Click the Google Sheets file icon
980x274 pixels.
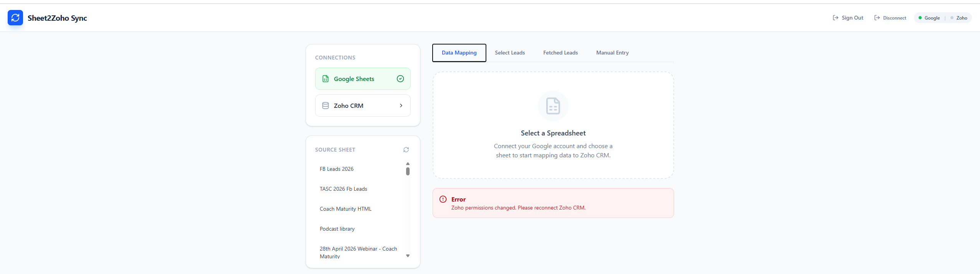click(326, 79)
